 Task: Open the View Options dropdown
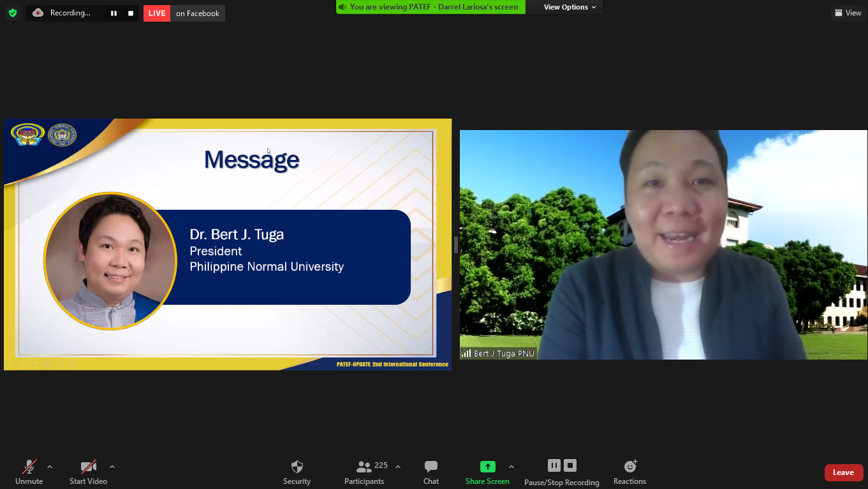point(570,7)
